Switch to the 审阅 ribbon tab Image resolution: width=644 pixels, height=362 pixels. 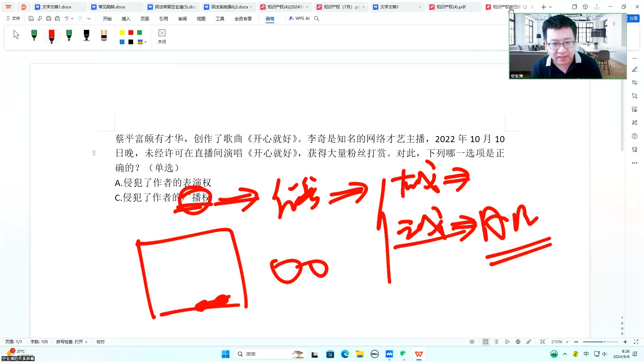[x=182, y=19]
